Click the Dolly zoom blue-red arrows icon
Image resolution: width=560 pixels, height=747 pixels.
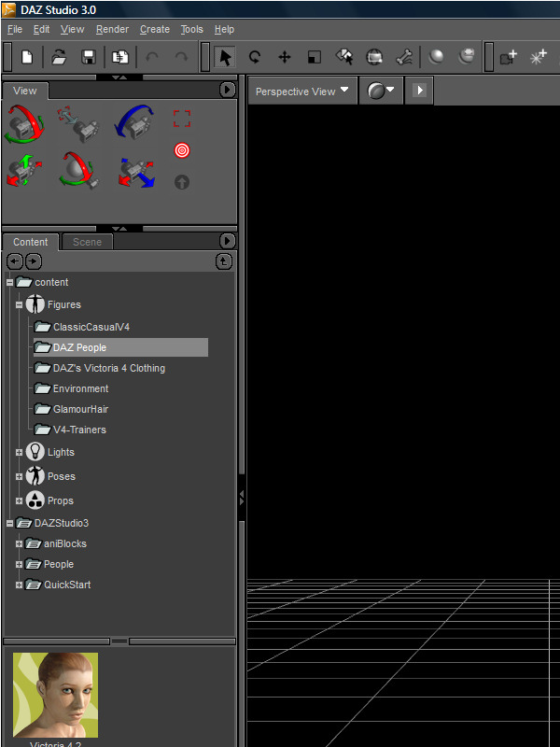point(136,173)
